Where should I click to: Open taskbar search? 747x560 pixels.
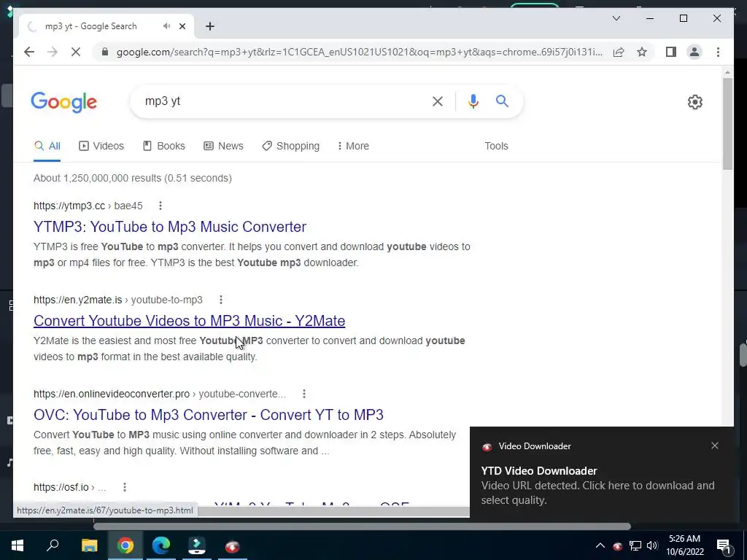pyautogui.click(x=53, y=545)
